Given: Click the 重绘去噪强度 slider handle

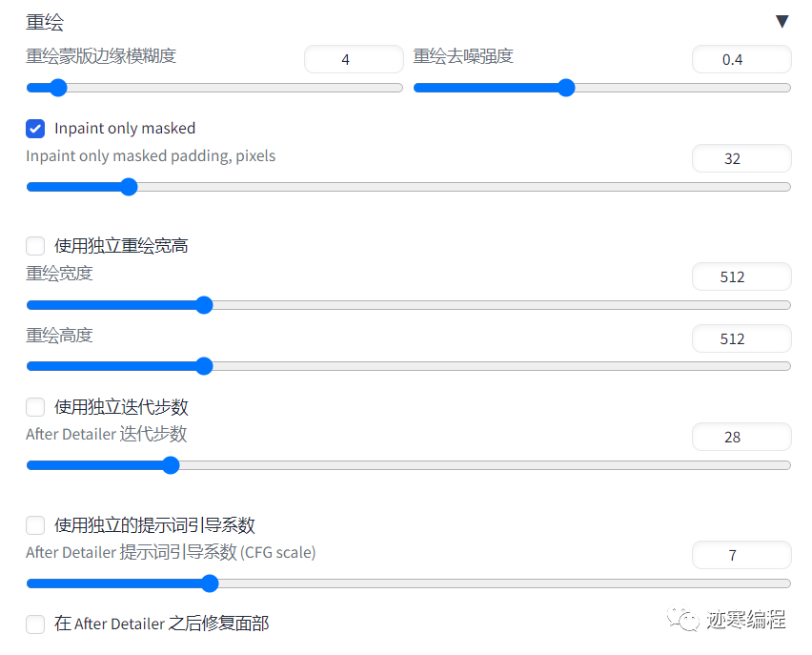Looking at the screenshot, I should coord(565,89).
